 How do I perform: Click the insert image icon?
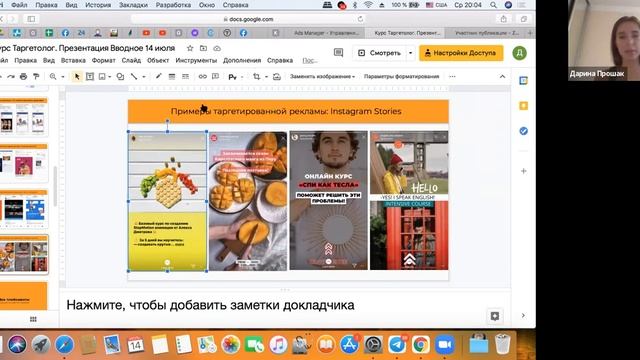click(x=102, y=76)
